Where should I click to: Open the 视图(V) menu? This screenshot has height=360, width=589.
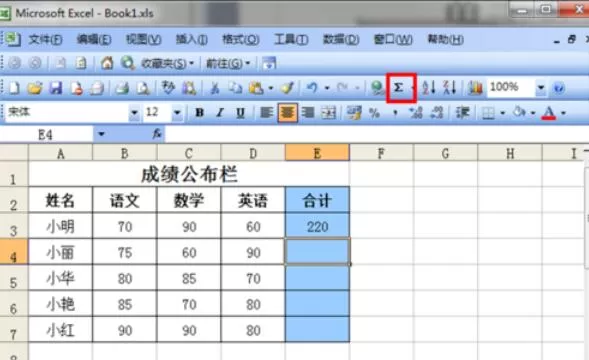pos(143,39)
